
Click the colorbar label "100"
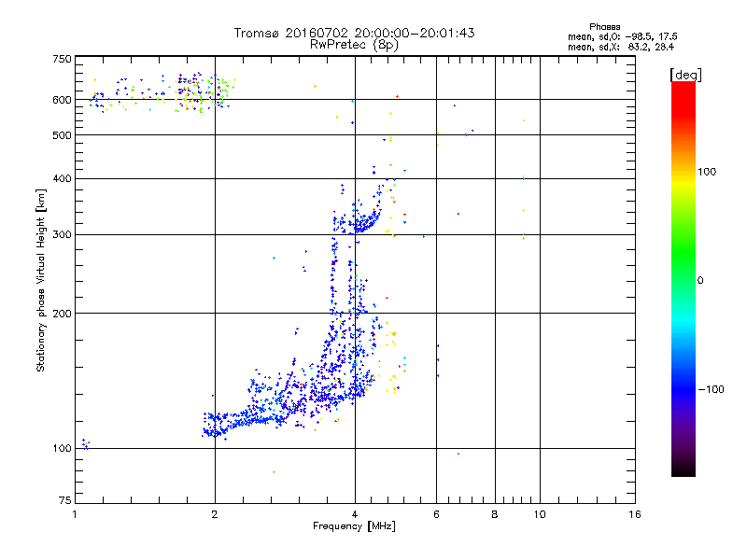click(x=707, y=172)
